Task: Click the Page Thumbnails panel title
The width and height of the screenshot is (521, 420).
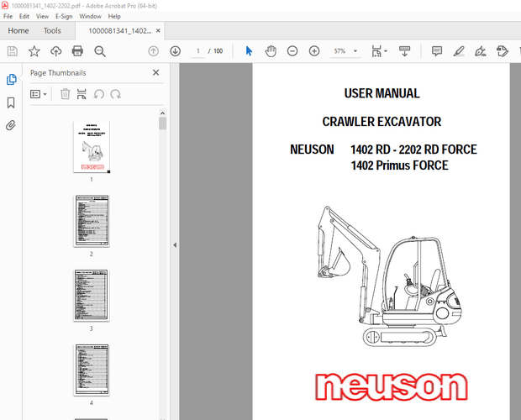Action: (58, 73)
